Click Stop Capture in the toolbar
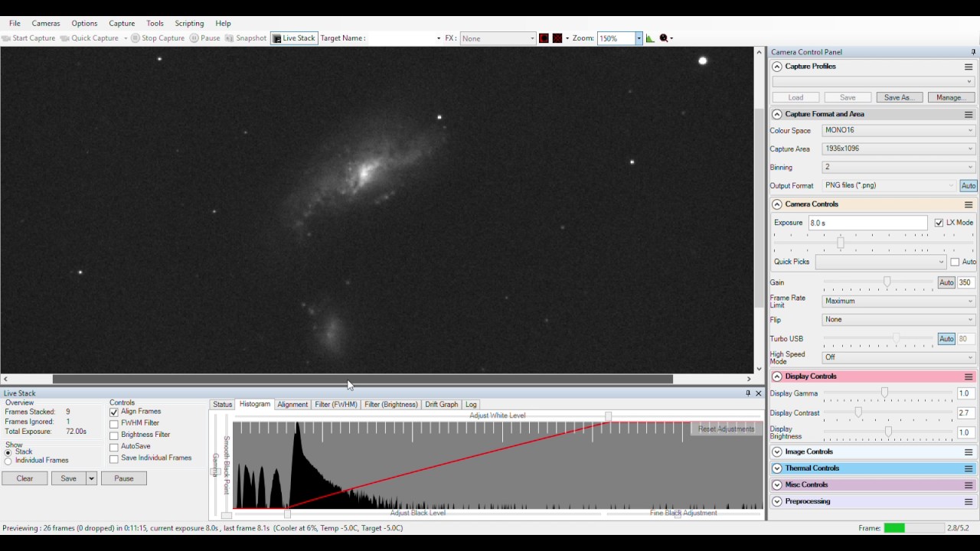980x551 pixels. [x=158, y=38]
